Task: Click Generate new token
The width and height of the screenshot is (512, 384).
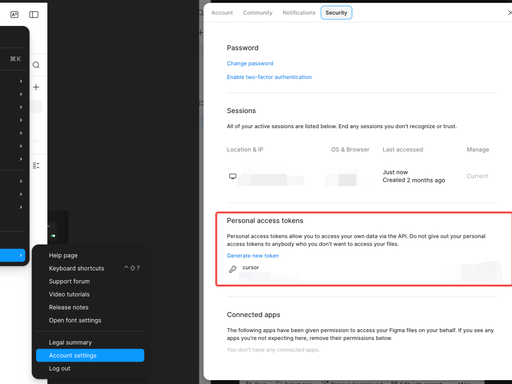Action: click(253, 256)
